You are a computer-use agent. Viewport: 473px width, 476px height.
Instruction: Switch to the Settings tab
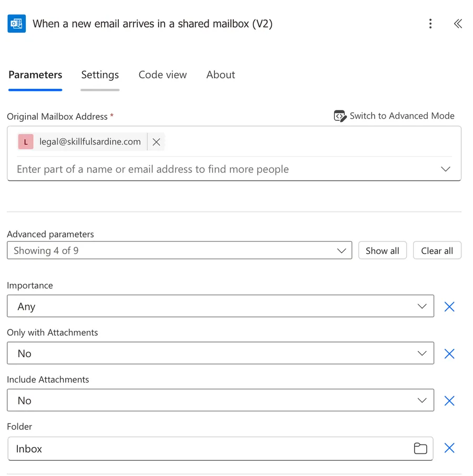100,75
